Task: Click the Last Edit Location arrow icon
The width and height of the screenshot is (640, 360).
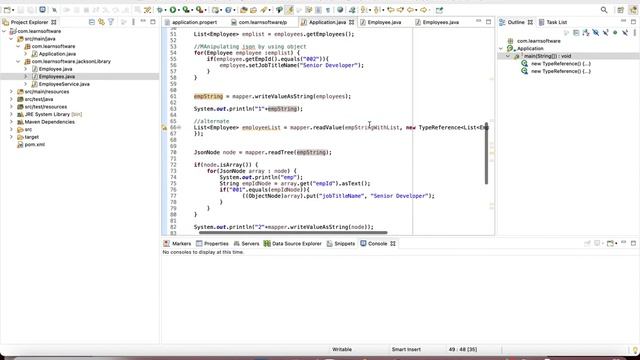Action: (x=390, y=10)
